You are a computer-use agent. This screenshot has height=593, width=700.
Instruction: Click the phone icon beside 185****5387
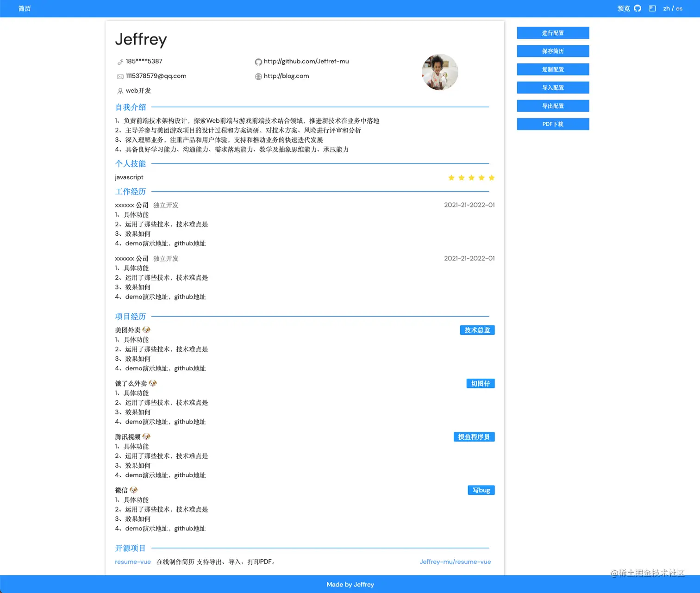pos(120,62)
